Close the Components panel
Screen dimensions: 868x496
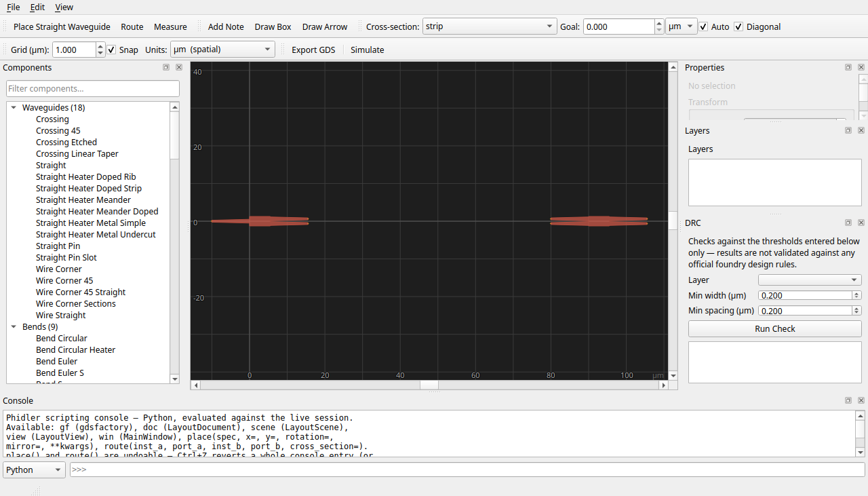pos(179,68)
